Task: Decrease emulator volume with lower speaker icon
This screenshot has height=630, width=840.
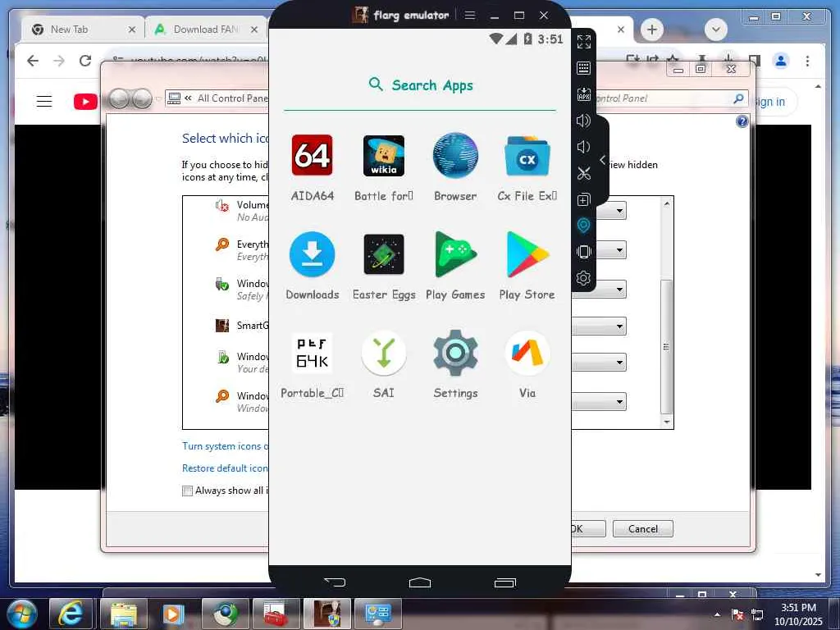Action: (583, 147)
